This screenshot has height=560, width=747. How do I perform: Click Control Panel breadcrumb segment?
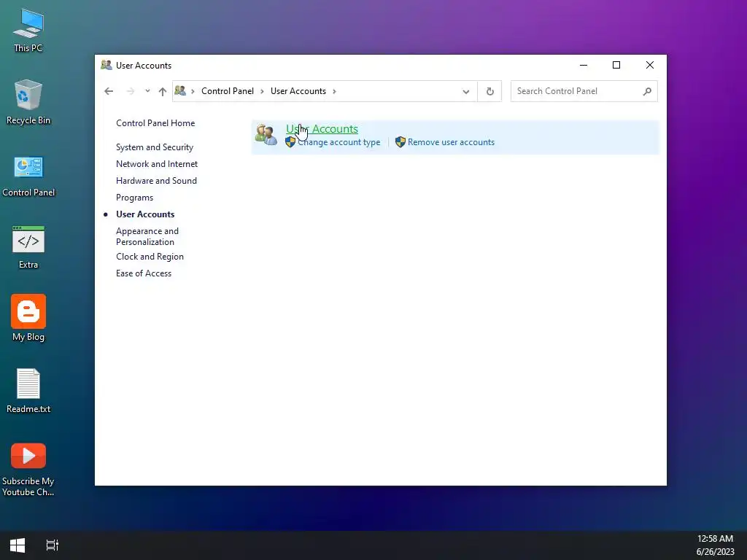click(x=228, y=91)
